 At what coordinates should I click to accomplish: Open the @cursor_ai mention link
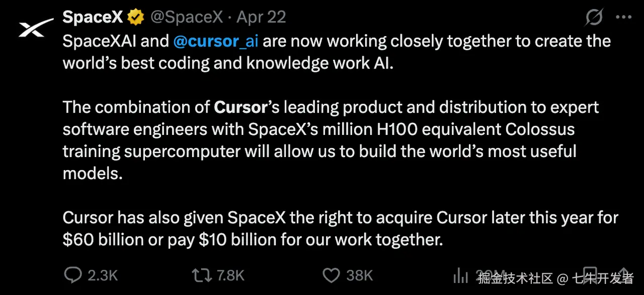215,41
